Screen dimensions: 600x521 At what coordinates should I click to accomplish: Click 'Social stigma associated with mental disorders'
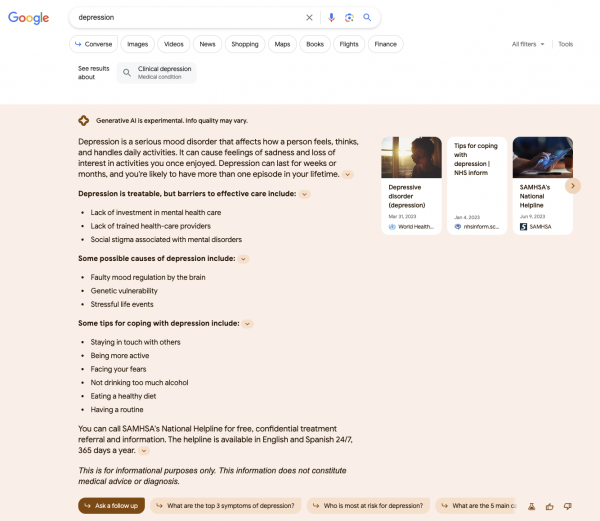[x=166, y=239]
